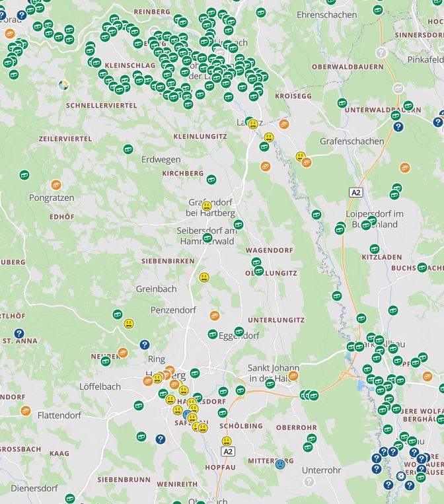This screenshot has height=504, width=444.
Task: Click the orange marker above Pongratzen
Action: (56, 185)
